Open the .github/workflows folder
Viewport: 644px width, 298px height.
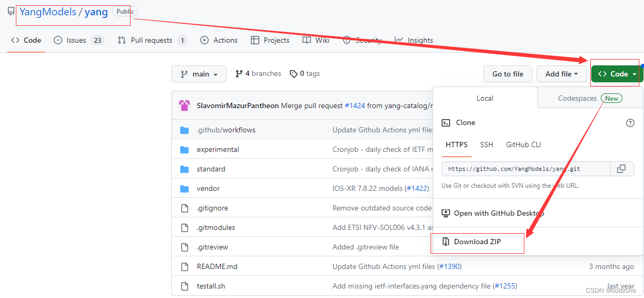tap(226, 130)
